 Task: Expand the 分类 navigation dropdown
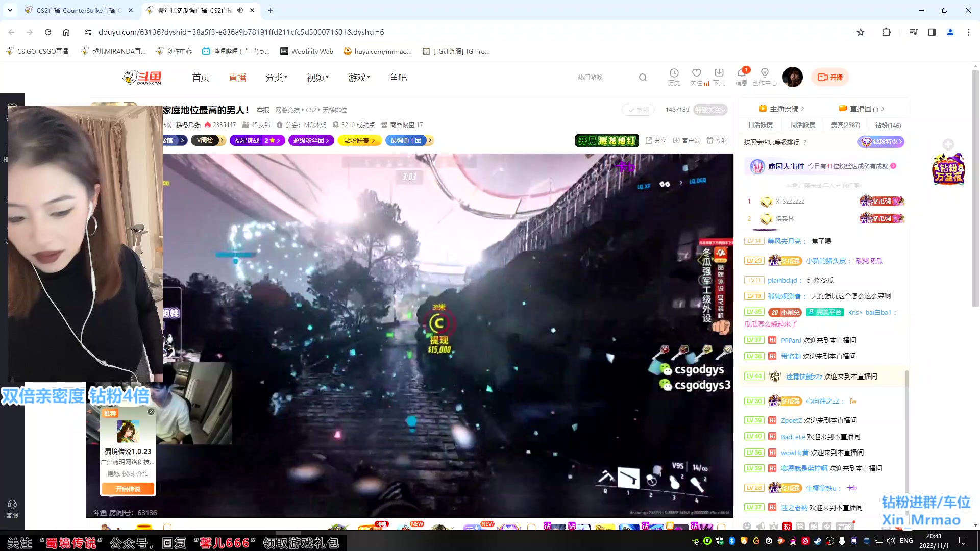pyautogui.click(x=276, y=78)
